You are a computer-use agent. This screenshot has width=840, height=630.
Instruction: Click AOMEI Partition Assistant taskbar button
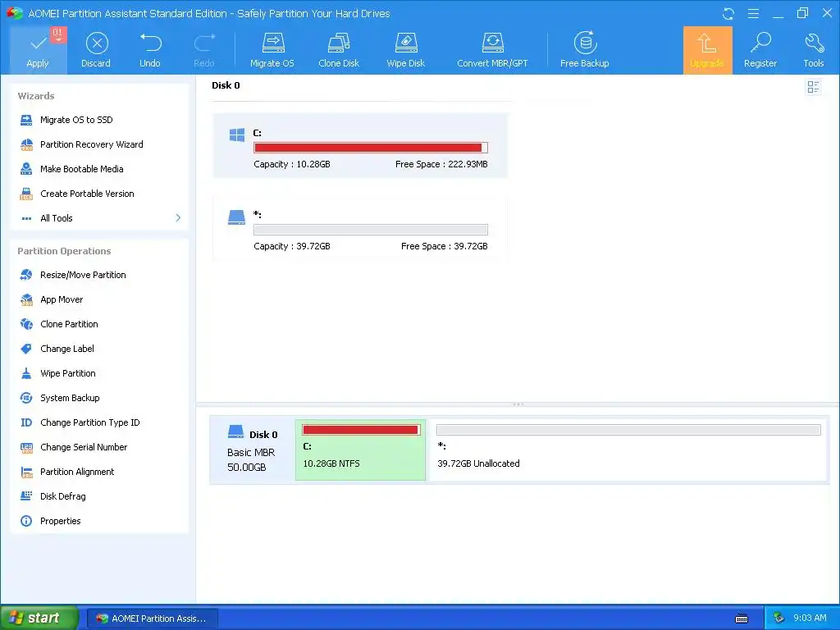pos(152,619)
